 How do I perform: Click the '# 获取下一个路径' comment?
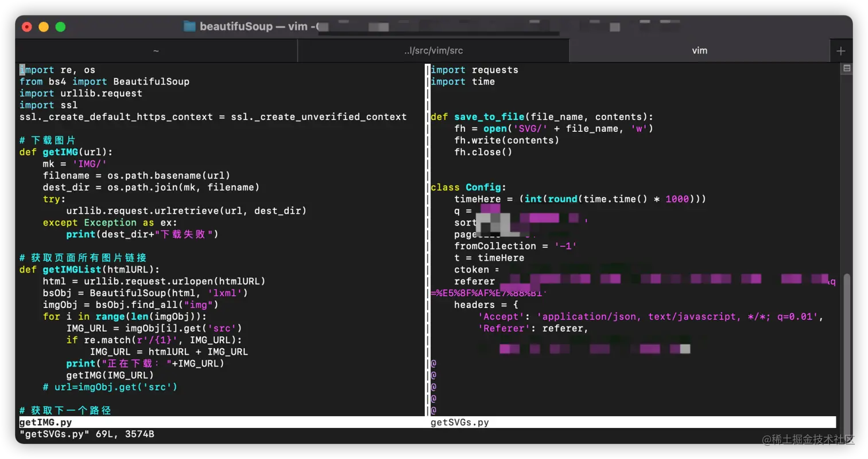point(65,410)
